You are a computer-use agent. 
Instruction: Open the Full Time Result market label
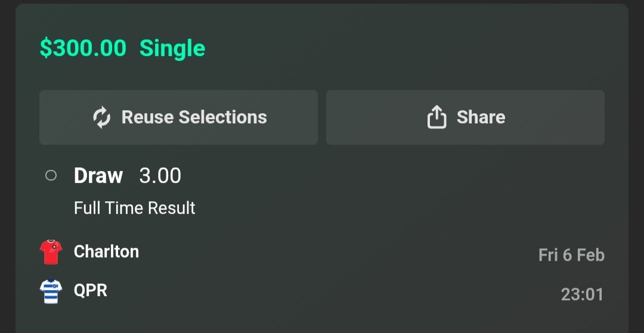tap(135, 208)
